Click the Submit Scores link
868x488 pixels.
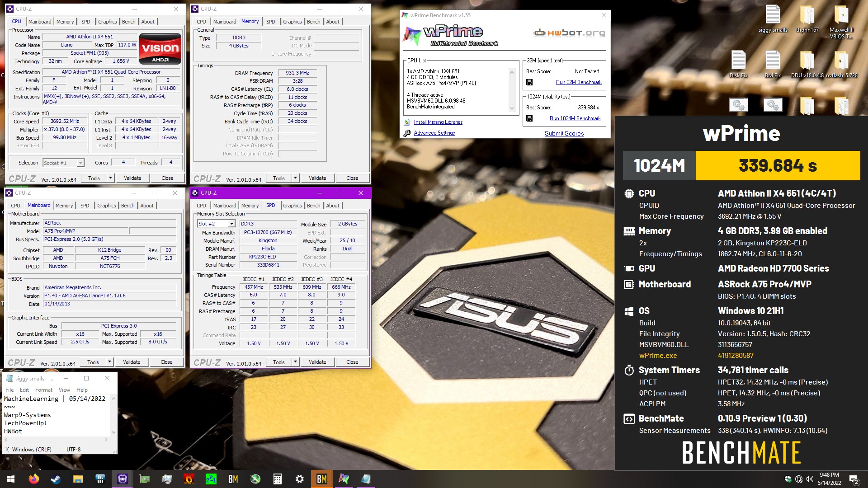pos(564,133)
